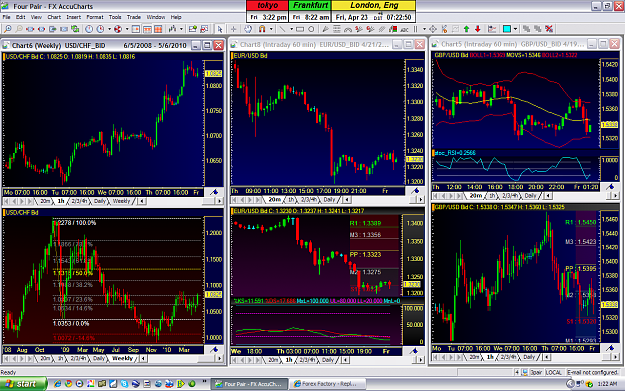Click the green up arrow toolbar icon
625x391 pixels.
click(x=466, y=29)
